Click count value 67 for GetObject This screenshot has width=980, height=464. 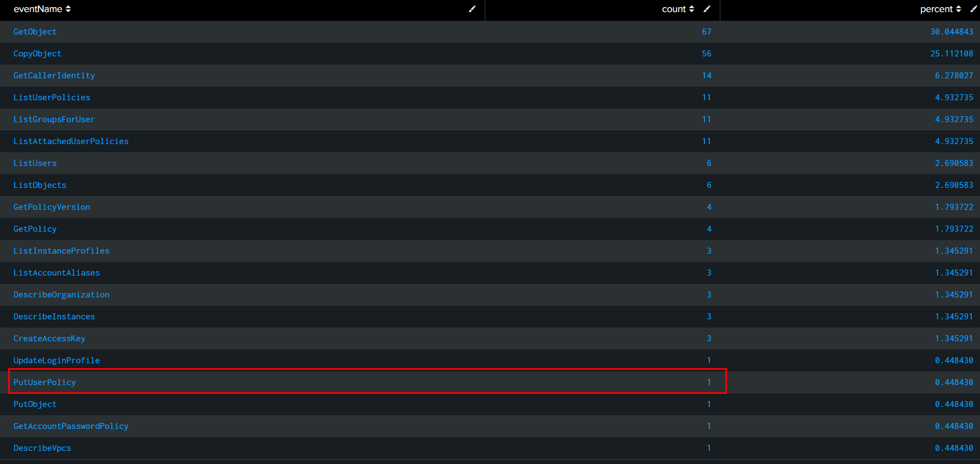707,32
